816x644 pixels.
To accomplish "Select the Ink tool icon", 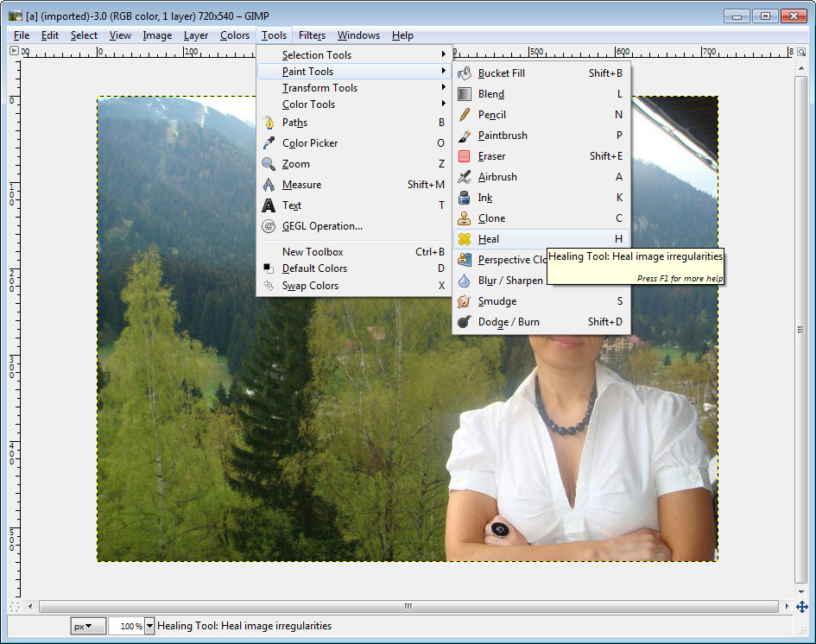I will [x=465, y=198].
